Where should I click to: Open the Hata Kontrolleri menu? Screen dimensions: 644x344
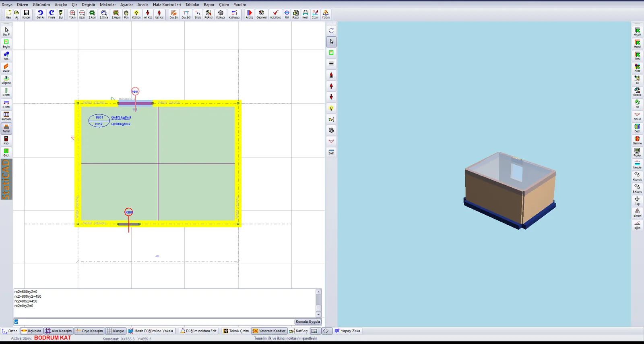tap(167, 4)
